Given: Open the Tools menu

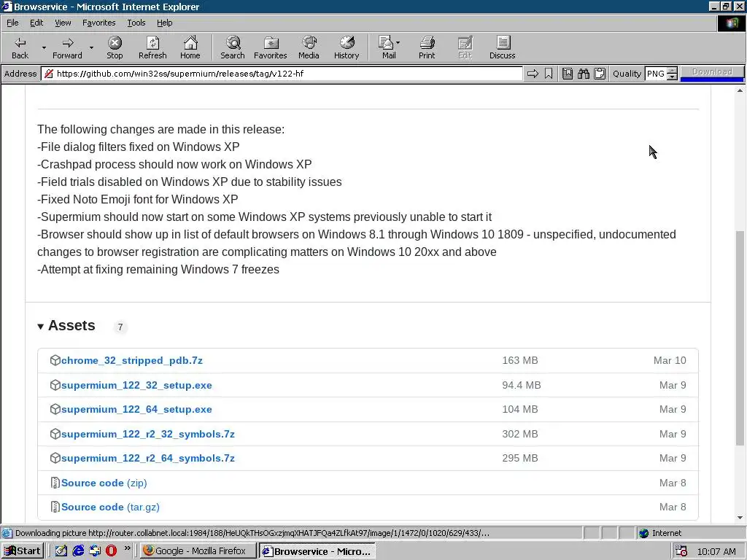Looking at the screenshot, I should coord(136,23).
